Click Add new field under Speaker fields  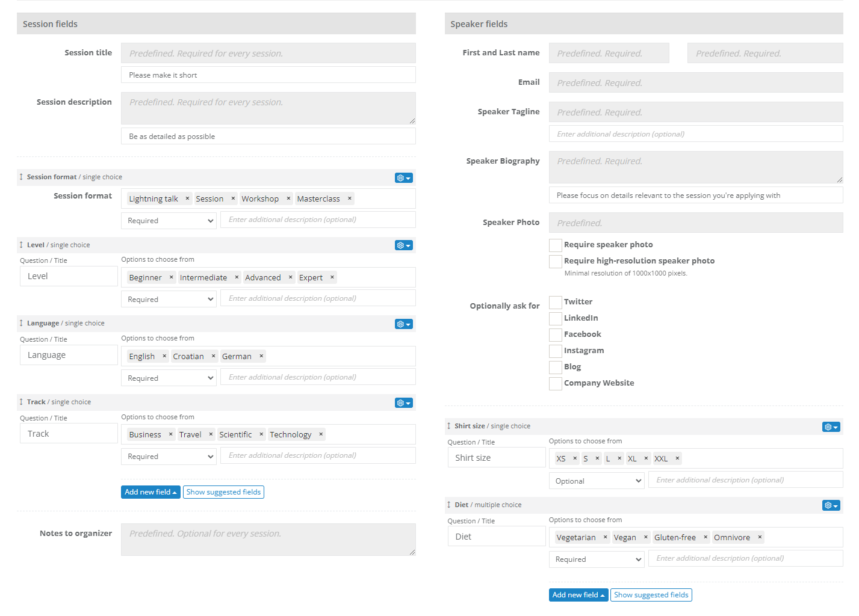click(x=578, y=595)
